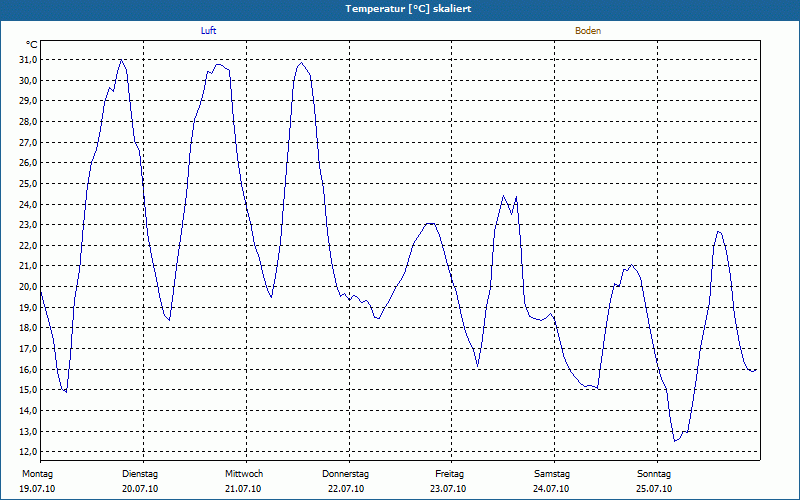
Task: Click the 24.07.10 date label
Action: coord(551,489)
